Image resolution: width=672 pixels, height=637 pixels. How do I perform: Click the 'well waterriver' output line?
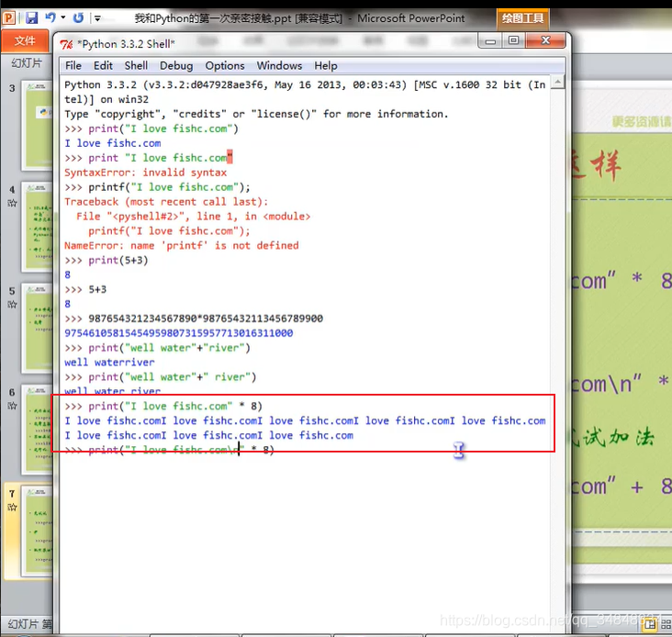tap(109, 363)
